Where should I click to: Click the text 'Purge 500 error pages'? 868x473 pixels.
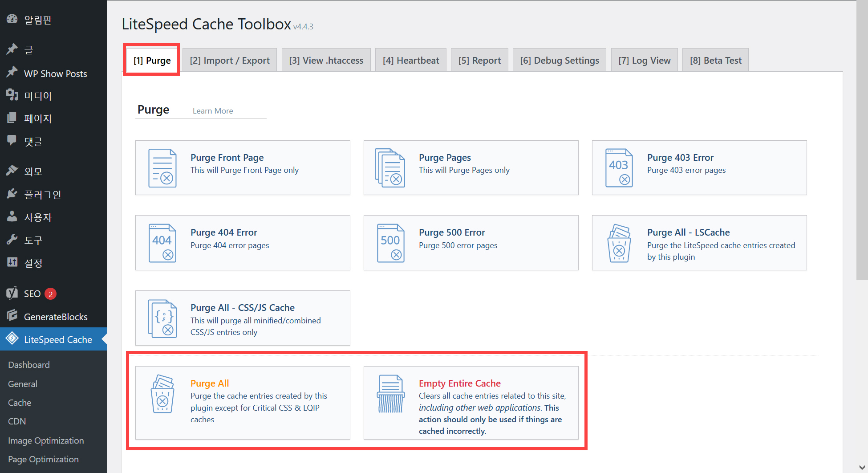click(458, 245)
